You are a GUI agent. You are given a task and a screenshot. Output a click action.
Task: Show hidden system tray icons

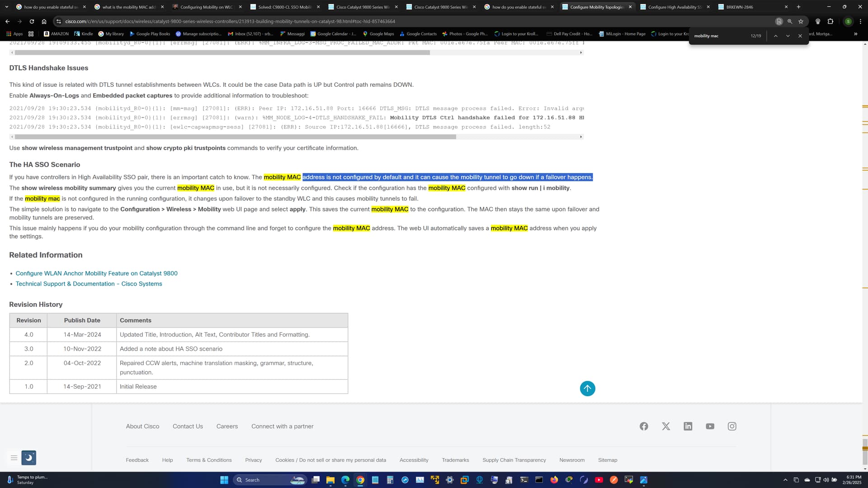click(x=785, y=480)
